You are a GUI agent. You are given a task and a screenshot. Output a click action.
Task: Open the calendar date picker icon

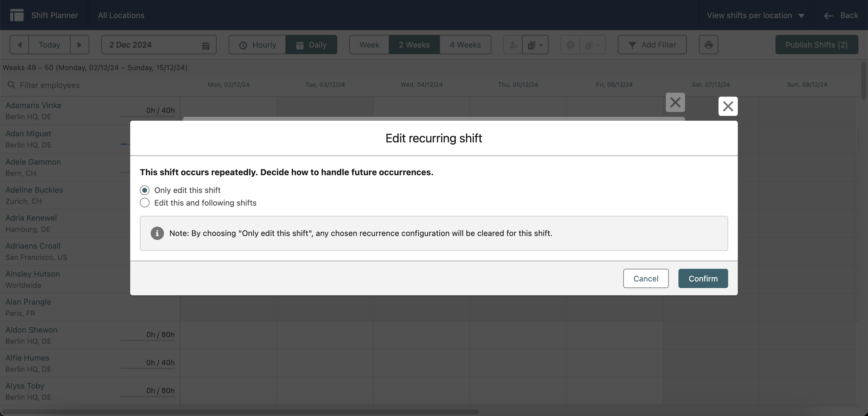(206, 45)
